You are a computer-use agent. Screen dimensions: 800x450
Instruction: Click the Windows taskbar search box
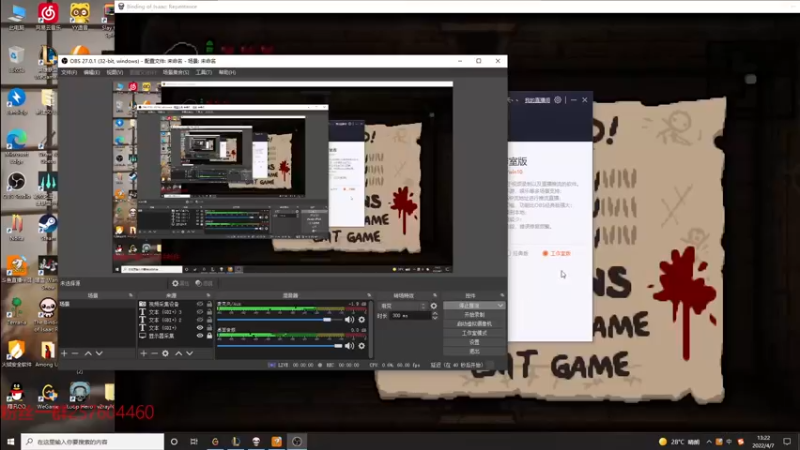pos(92,441)
